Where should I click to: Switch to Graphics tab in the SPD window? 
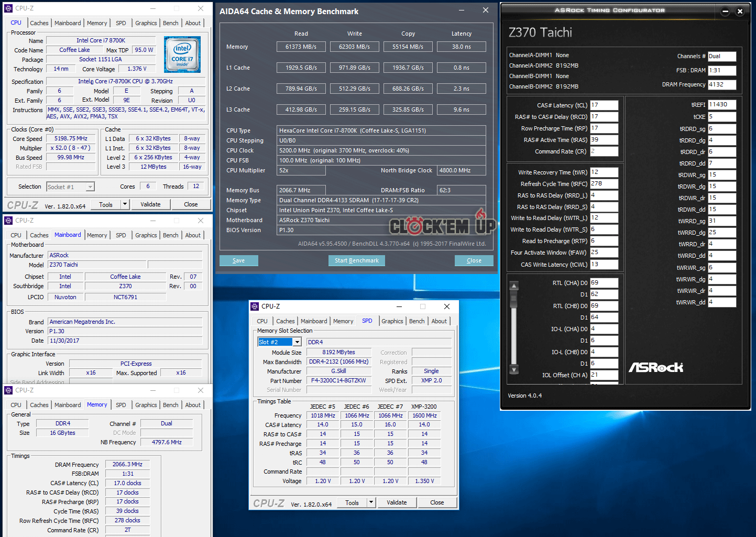tap(392, 321)
